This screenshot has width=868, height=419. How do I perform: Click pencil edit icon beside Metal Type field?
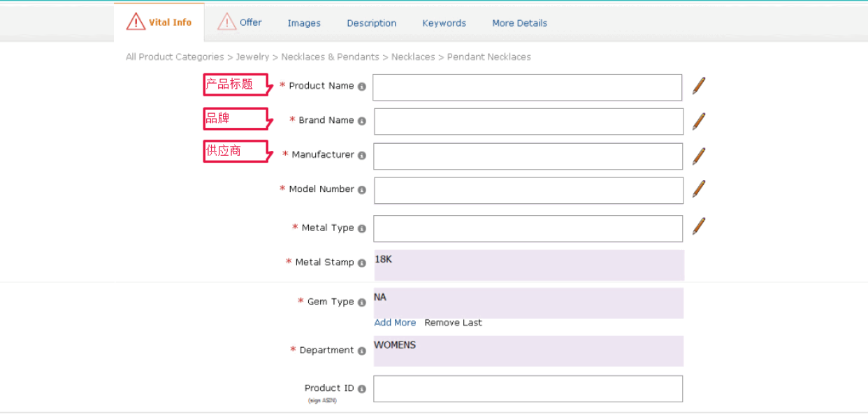tap(699, 226)
